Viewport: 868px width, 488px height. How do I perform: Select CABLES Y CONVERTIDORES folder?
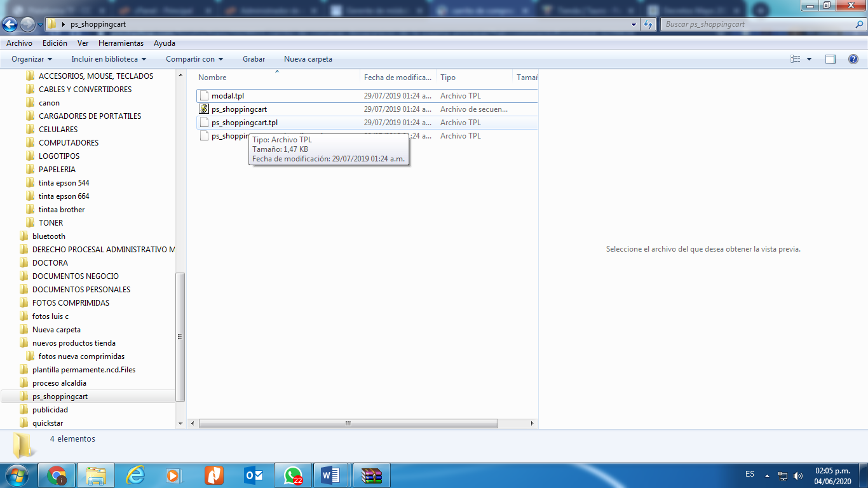pyautogui.click(x=85, y=90)
